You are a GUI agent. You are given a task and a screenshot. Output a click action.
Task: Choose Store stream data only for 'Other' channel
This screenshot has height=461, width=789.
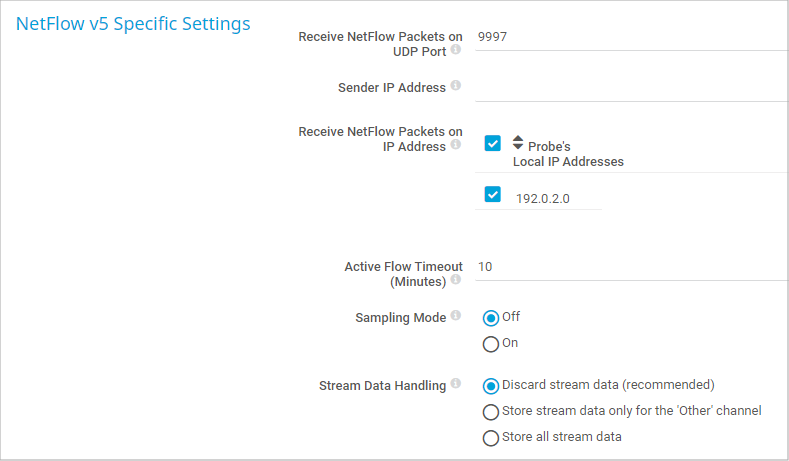(x=491, y=412)
